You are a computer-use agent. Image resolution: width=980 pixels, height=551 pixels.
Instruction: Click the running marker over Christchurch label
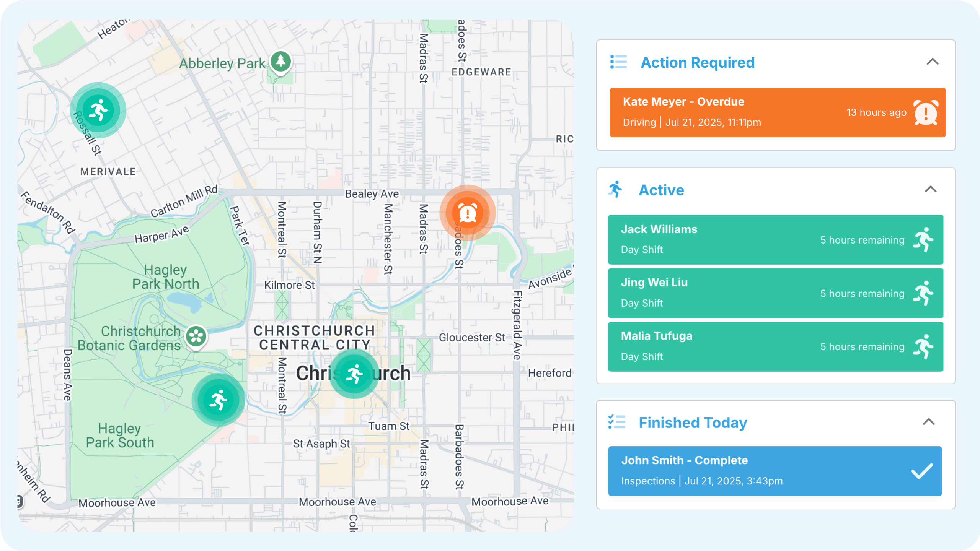[x=354, y=374]
